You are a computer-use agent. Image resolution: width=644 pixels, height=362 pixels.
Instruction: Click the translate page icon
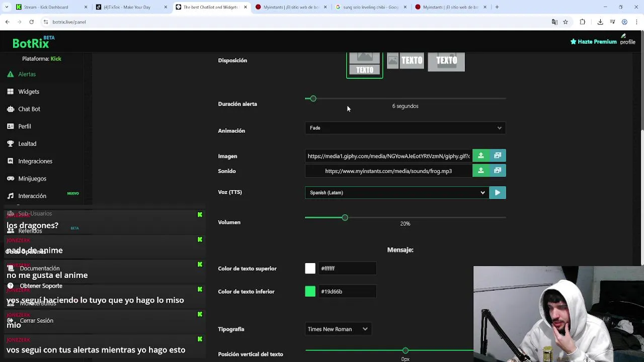(554, 22)
